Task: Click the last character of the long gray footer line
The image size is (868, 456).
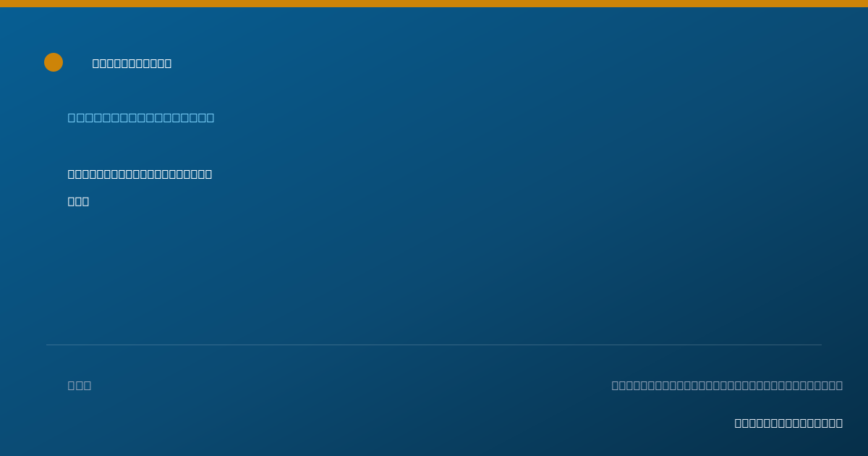Action: click(838, 385)
